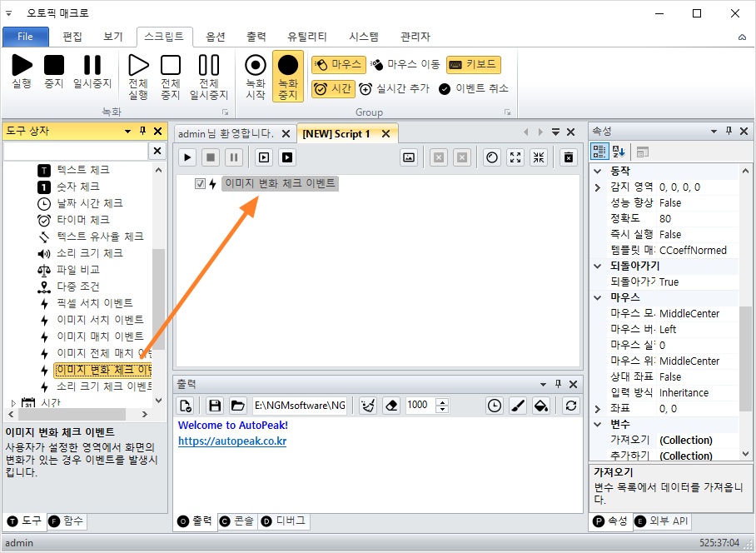Click the editor toolbar boxed filled play icon
756x553 pixels.
(287, 157)
